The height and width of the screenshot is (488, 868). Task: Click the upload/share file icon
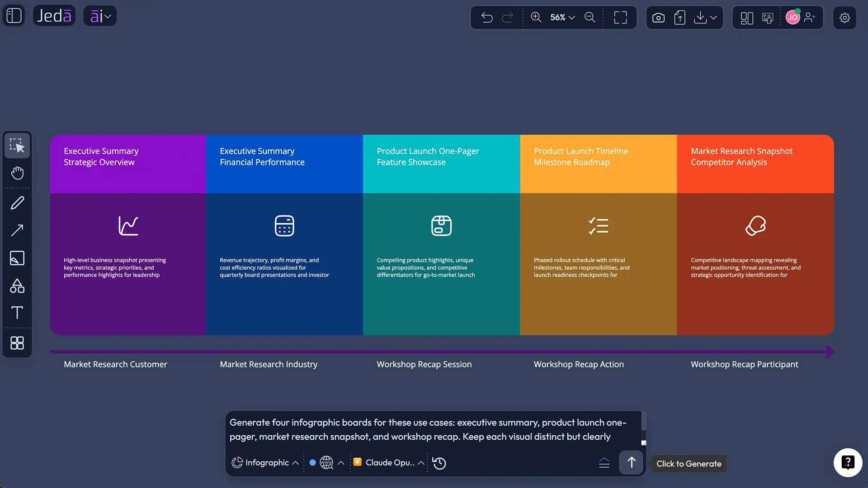tap(679, 18)
